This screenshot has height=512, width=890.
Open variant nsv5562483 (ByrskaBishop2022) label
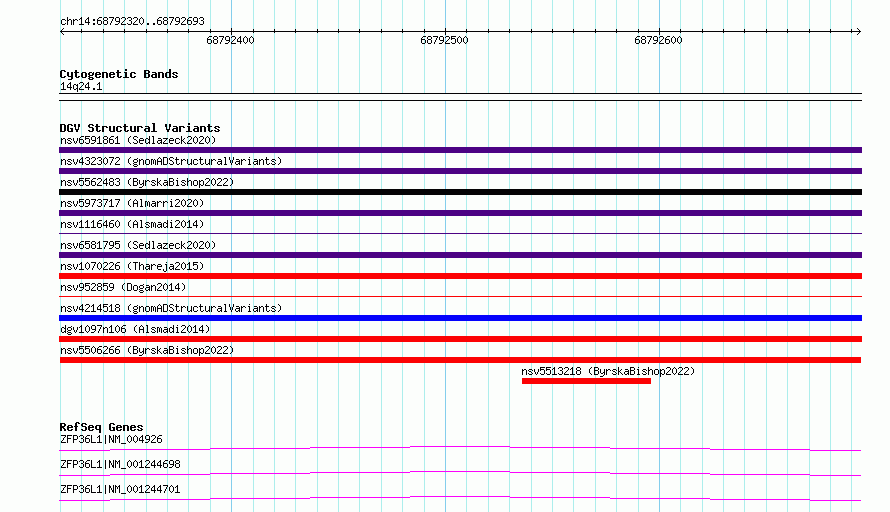(x=147, y=182)
